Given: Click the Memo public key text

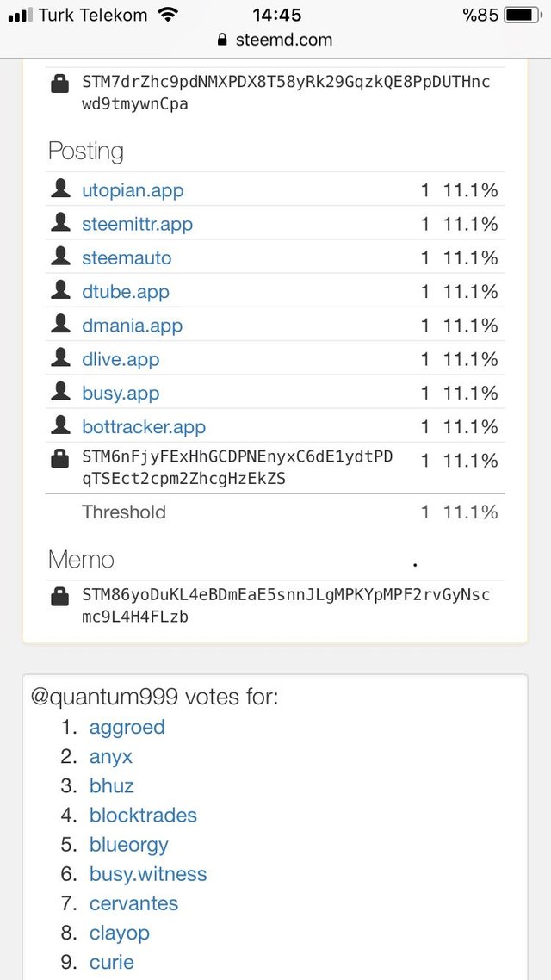Looking at the screenshot, I should pyautogui.click(x=286, y=605).
